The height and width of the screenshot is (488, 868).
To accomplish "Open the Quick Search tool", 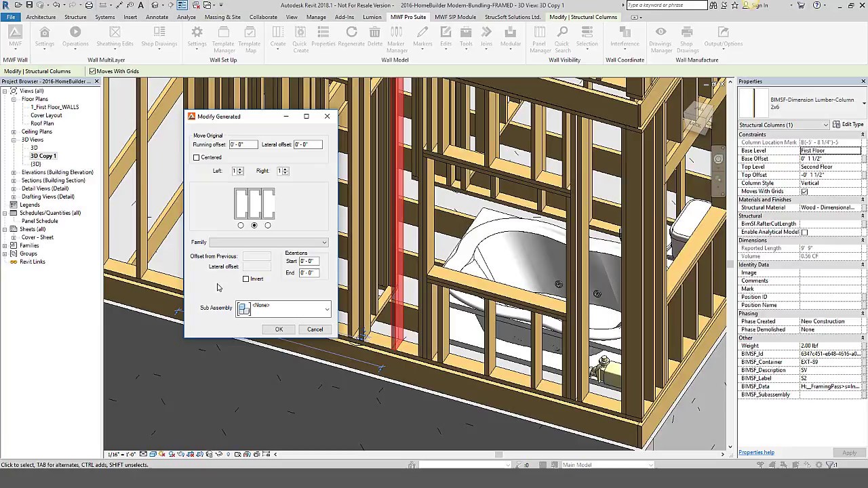I will pyautogui.click(x=563, y=39).
